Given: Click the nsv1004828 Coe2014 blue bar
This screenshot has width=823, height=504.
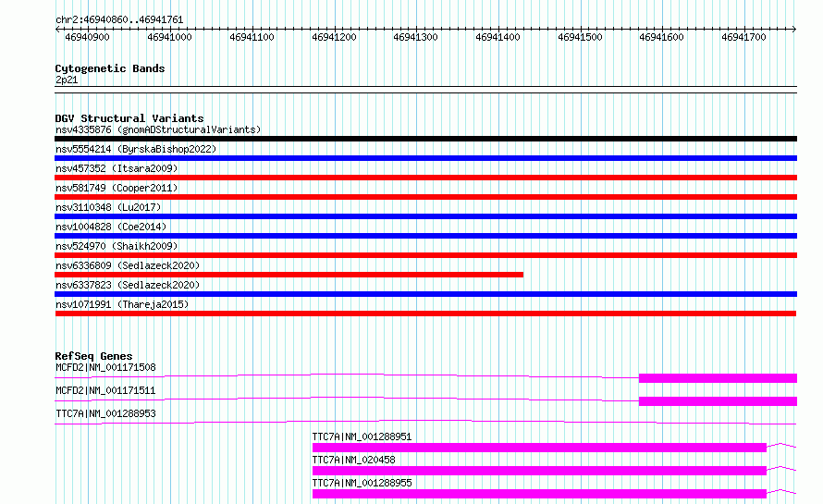Looking at the screenshot, I should [x=425, y=236].
